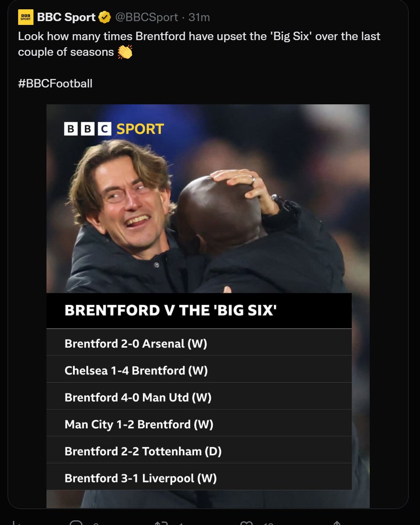Select the Brentford 2-0 Arsenal result row
420x525 pixels.
point(136,343)
